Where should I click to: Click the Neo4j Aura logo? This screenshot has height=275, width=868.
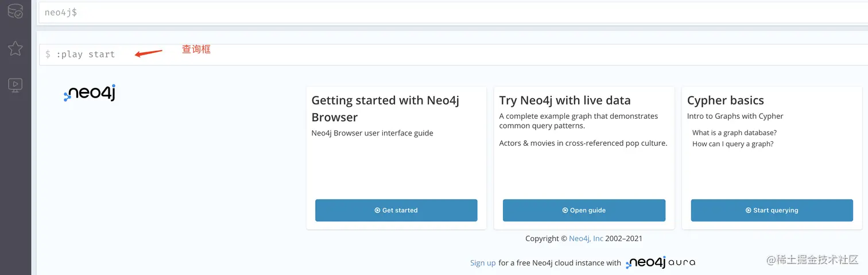pos(661,263)
